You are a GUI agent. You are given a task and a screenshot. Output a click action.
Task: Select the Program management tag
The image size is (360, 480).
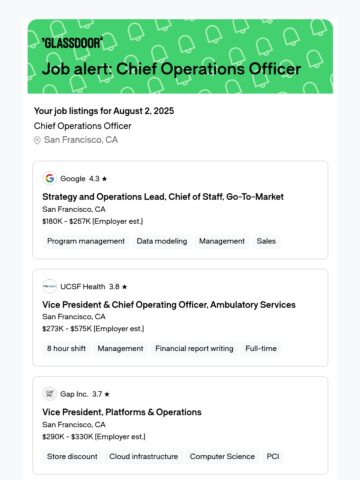point(86,241)
